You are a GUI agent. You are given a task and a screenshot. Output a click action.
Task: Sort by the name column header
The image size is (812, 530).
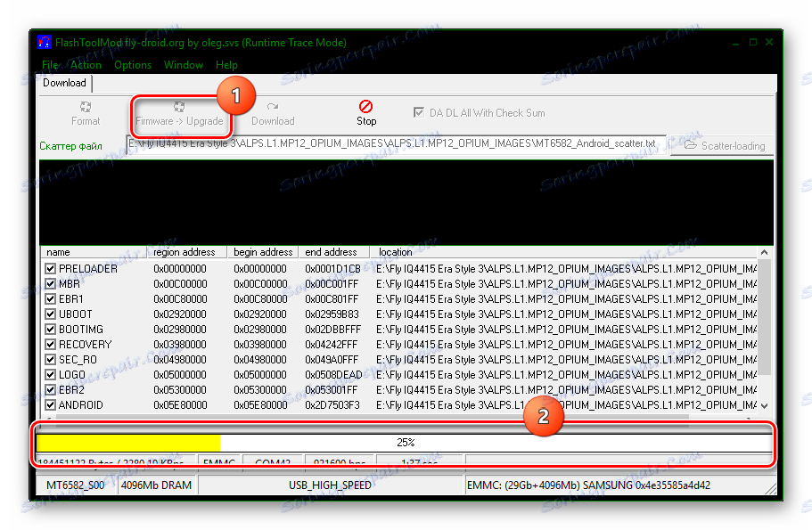coord(94,252)
